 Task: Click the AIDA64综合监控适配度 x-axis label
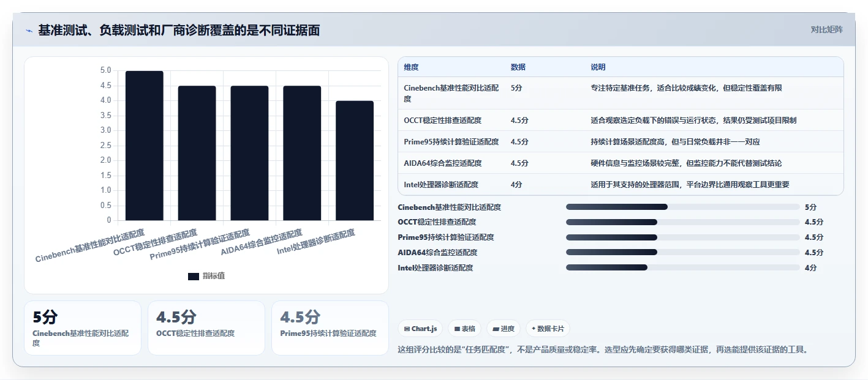pos(262,242)
